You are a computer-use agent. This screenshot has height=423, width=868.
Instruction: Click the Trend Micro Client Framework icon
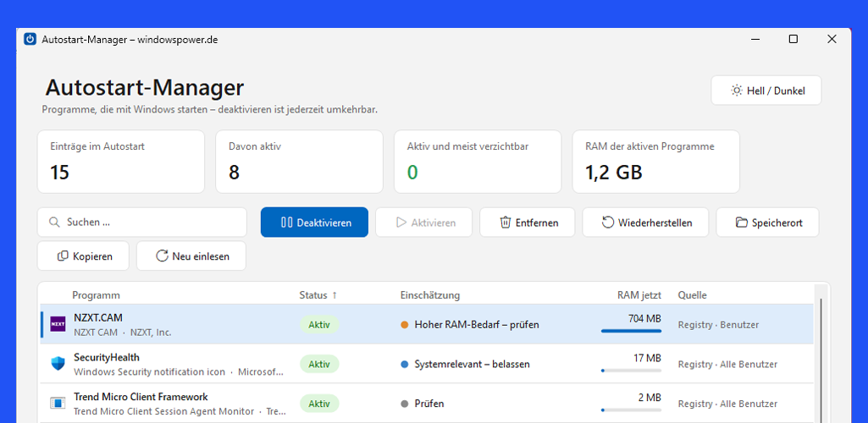(58, 403)
